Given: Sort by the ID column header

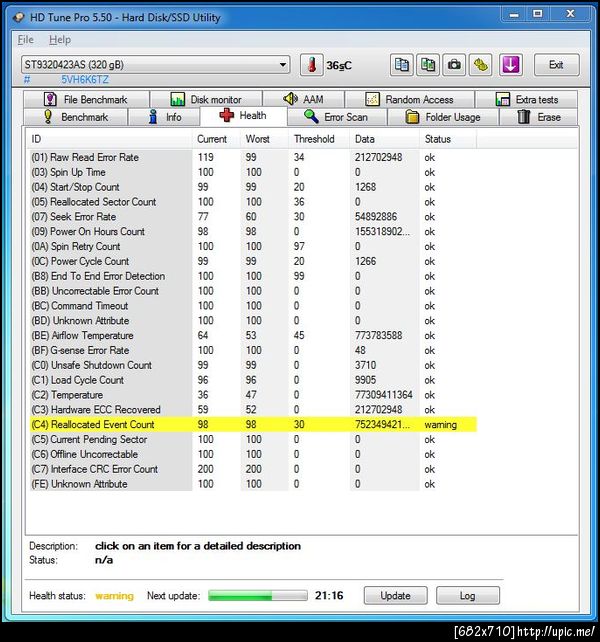Looking at the screenshot, I should pos(109,139).
